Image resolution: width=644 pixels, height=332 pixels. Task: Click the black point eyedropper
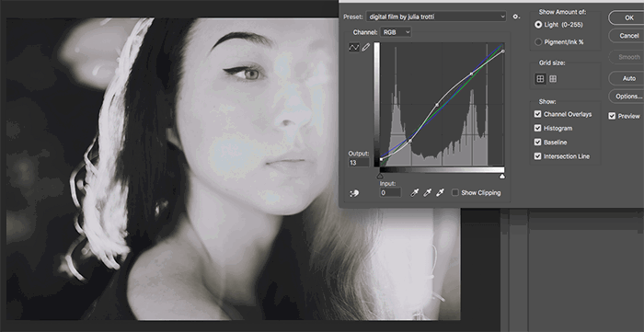point(414,192)
